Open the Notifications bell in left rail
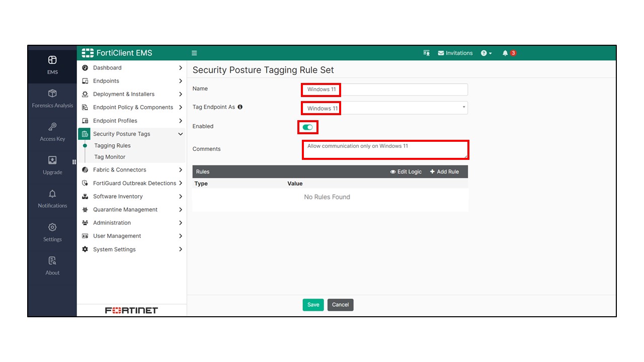Image resolution: width=644 pixels, height=362 pixels. click(52, 194)
